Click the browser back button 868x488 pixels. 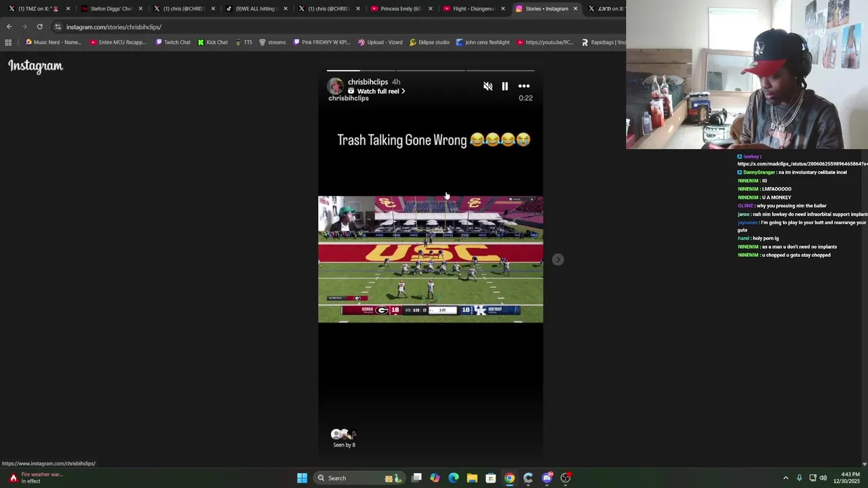pyautogui.click(x=9, y=26)
